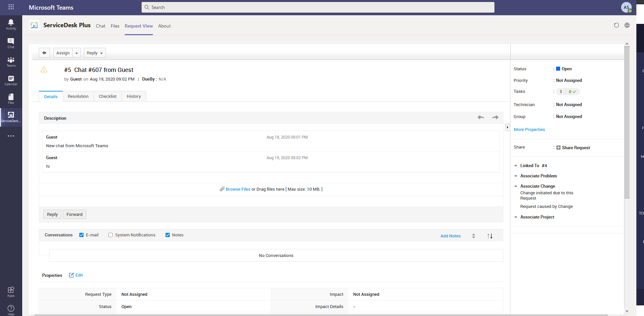Screen dimensions: 644x316
Task: Reload the tab with refresh icon
Action: tap(616, 25)
